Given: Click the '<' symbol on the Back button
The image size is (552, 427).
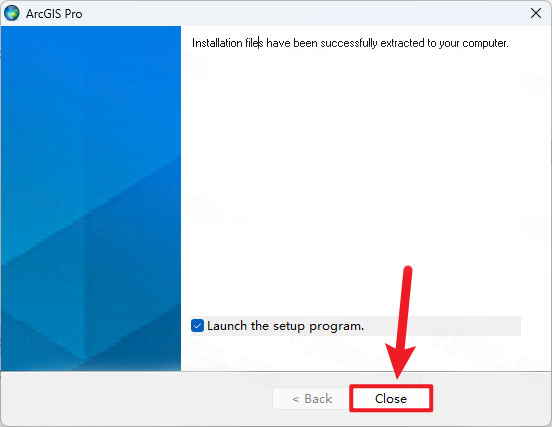Looking at the screenshot, I should pos(296,399).
